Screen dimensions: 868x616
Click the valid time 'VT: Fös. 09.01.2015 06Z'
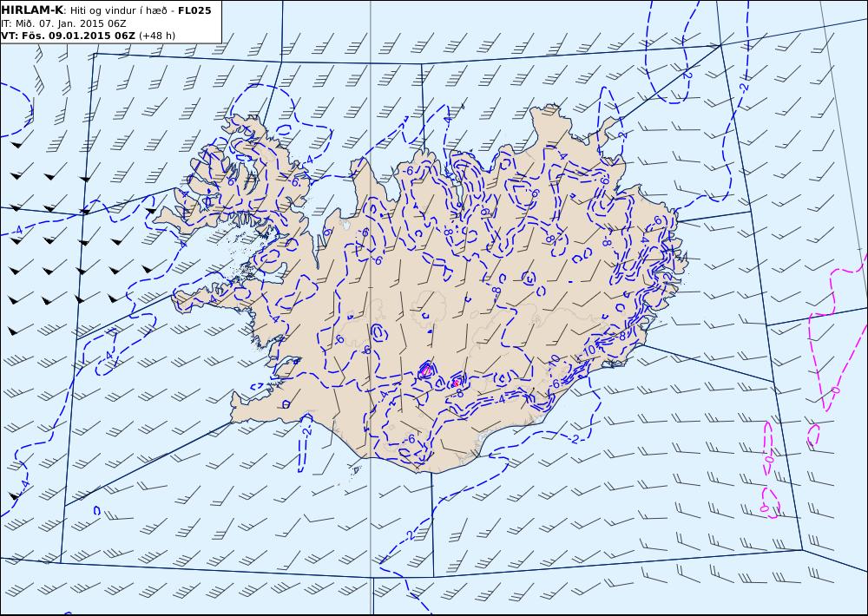[68, 36]
